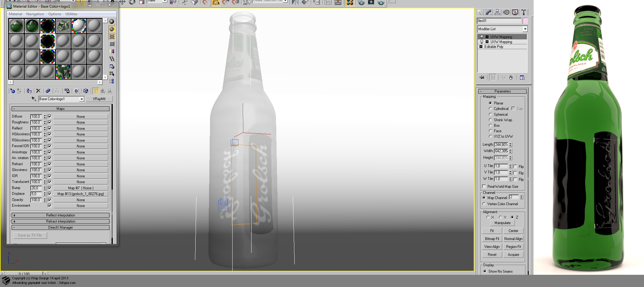Open the Options menu
This screenshot has width=644, height=287.
coord(55,14)
